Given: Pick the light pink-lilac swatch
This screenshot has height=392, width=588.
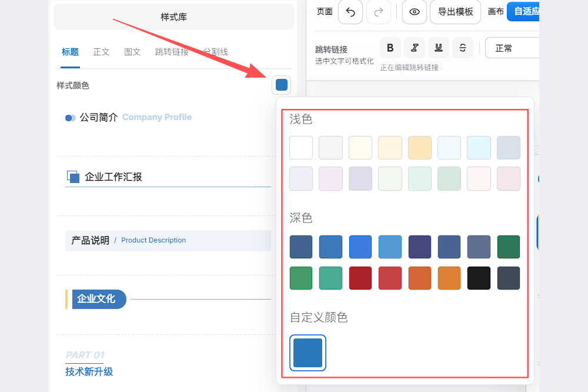Looking at the screenshot, I should [330, 179].
